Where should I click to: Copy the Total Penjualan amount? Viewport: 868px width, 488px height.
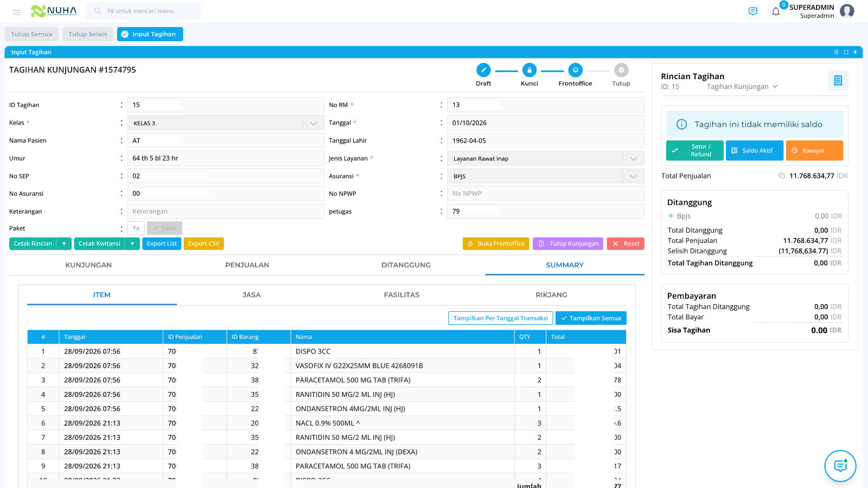(782, 176)
